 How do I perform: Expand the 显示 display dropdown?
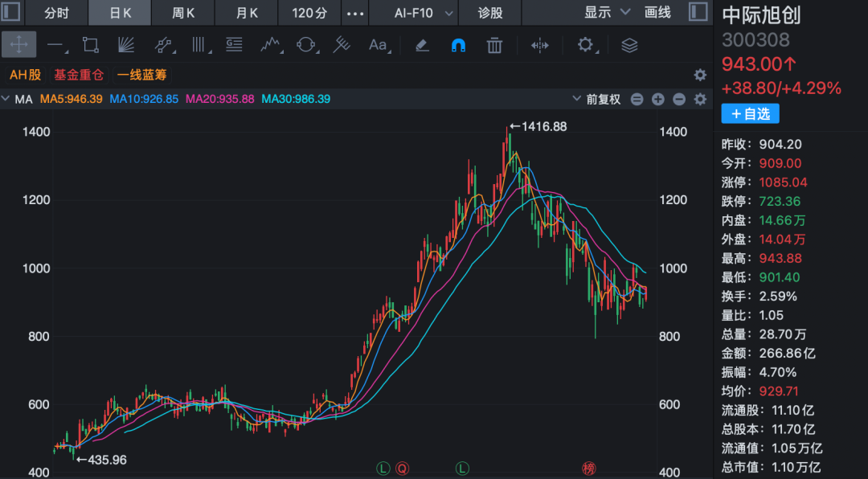click(x=607, y=12)
